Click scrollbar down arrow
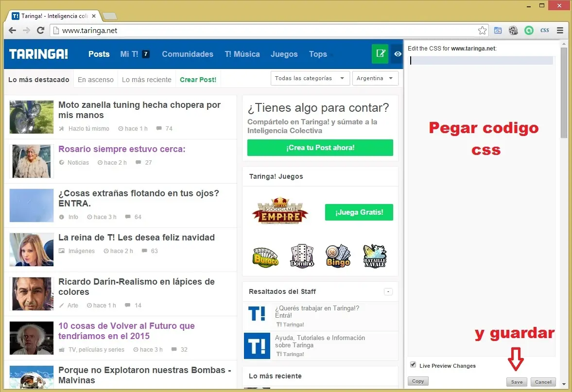The image size is (572, 392). tap(564, 384)
